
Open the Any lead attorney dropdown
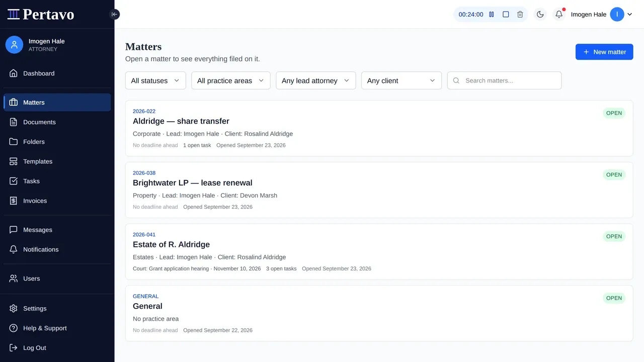coord(316,80)
